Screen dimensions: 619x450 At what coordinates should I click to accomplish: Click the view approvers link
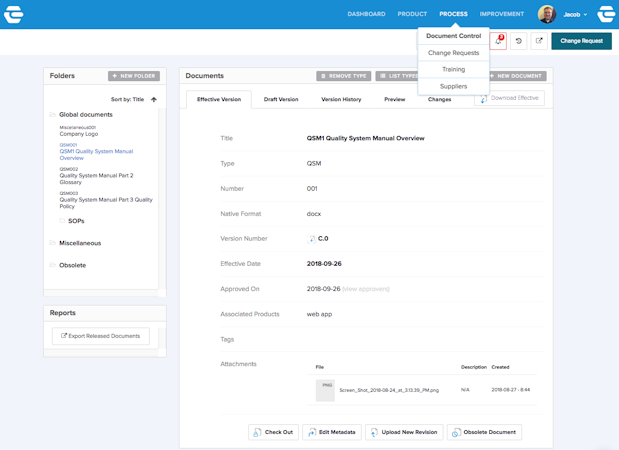366,289
